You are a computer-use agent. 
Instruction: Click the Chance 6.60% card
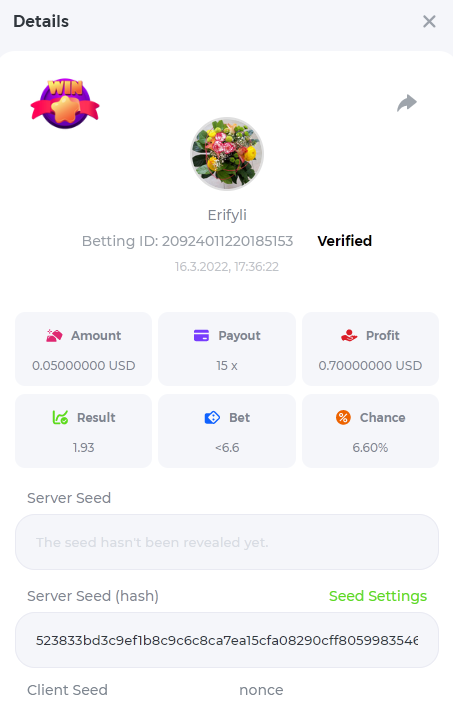coord(370,431)
